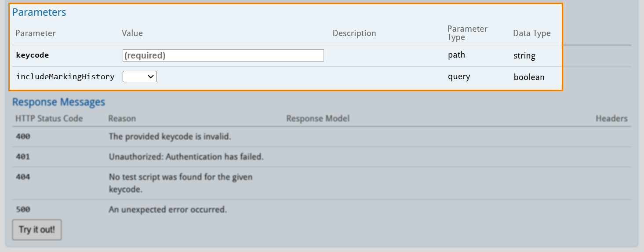644x252 pixels.
Task: Click the Response Model column header
Action: point(317,118)
